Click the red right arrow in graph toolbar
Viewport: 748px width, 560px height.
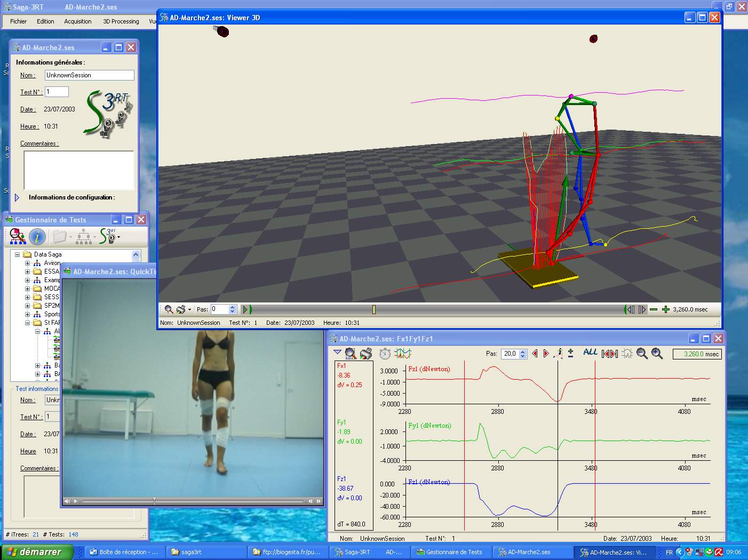pos(546,353)
